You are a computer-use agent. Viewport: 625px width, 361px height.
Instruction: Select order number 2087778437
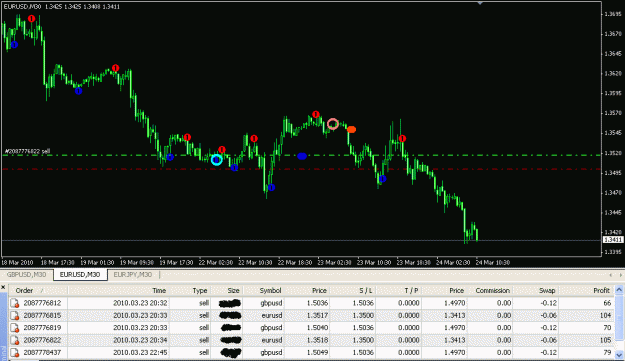(42, 353)
